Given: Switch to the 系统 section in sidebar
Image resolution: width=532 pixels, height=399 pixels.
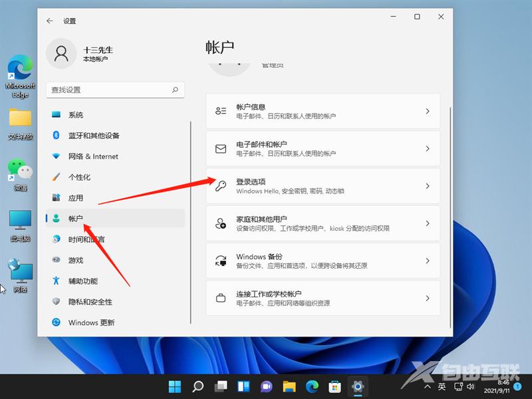Looking at the screenshot, I should click(75, 114).
